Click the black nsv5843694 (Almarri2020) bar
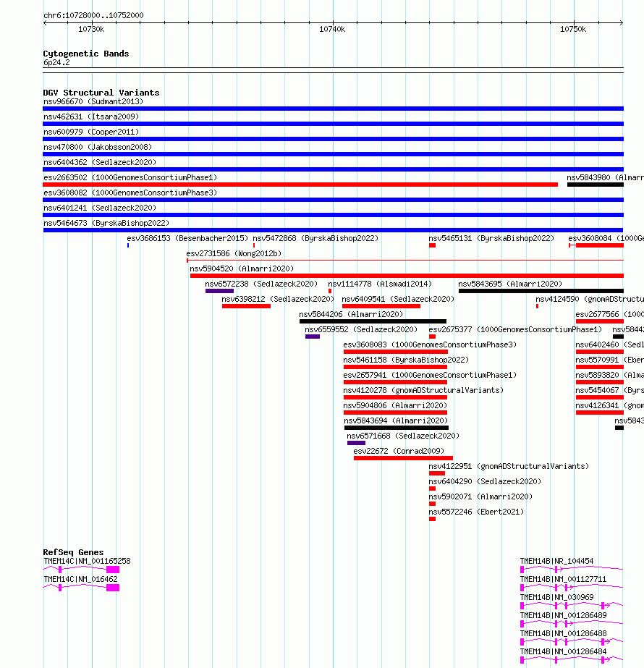 pos(397,428)
